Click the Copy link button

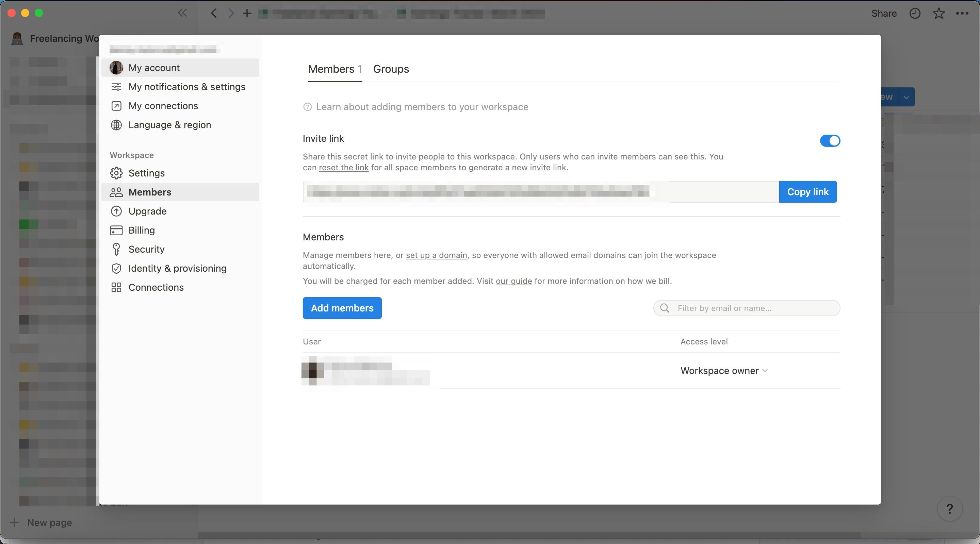[808, 192]
